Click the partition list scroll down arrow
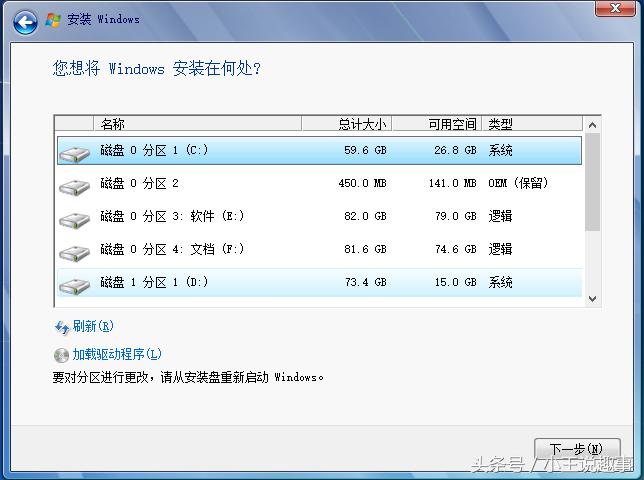The image size is (644, 480). pyautogui.click(x=592, y=299)
